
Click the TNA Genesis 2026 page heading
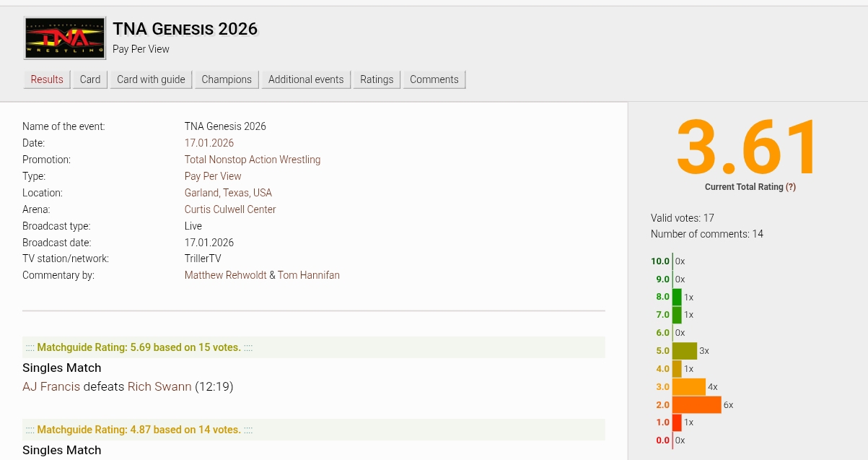click(x=185, y=29)
